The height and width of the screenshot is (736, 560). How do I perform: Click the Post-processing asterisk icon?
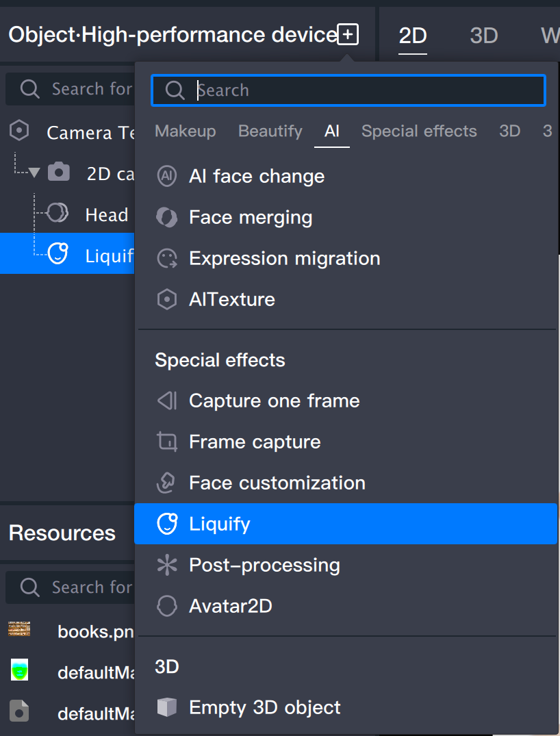click(x=166, y=565)
